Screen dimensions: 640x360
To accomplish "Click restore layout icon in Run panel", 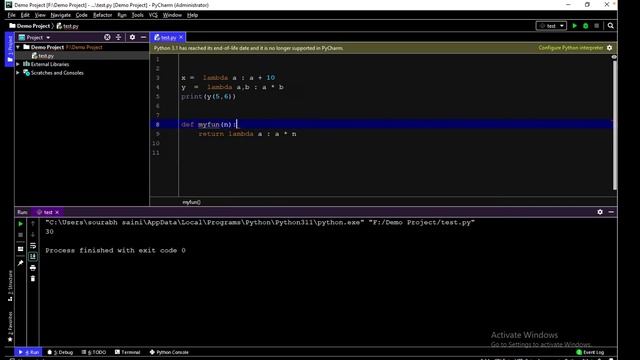I will pos(20,249).
